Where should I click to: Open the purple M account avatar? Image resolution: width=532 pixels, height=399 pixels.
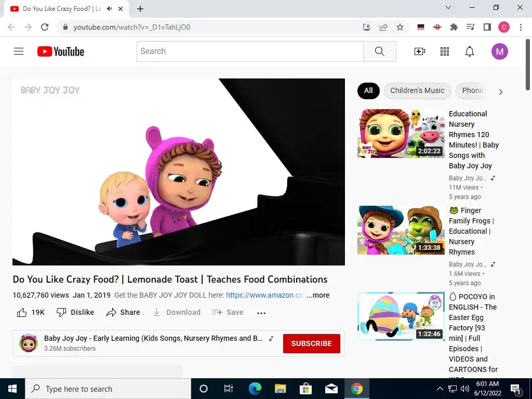[499, 51]
